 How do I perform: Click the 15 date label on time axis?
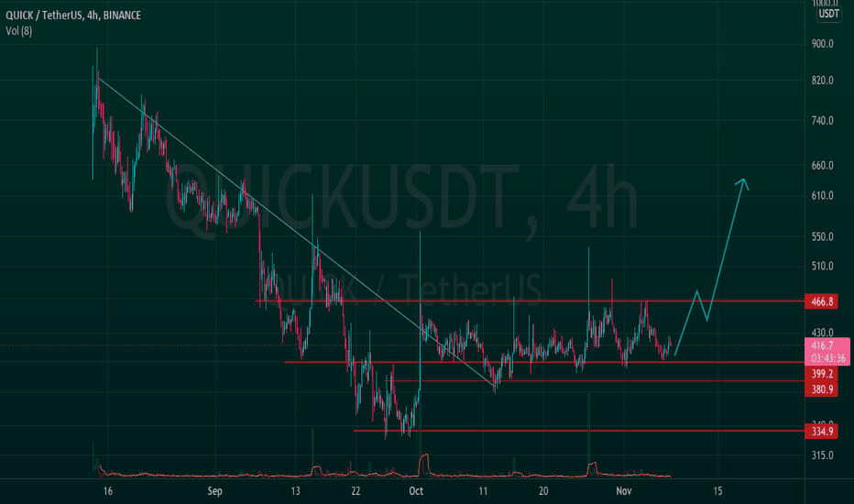[x=717, y=491]
